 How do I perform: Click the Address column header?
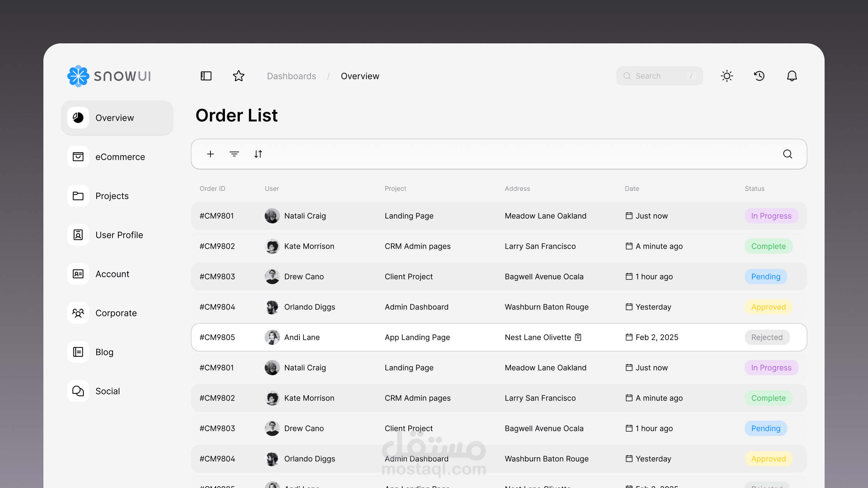tap(518, 189)
